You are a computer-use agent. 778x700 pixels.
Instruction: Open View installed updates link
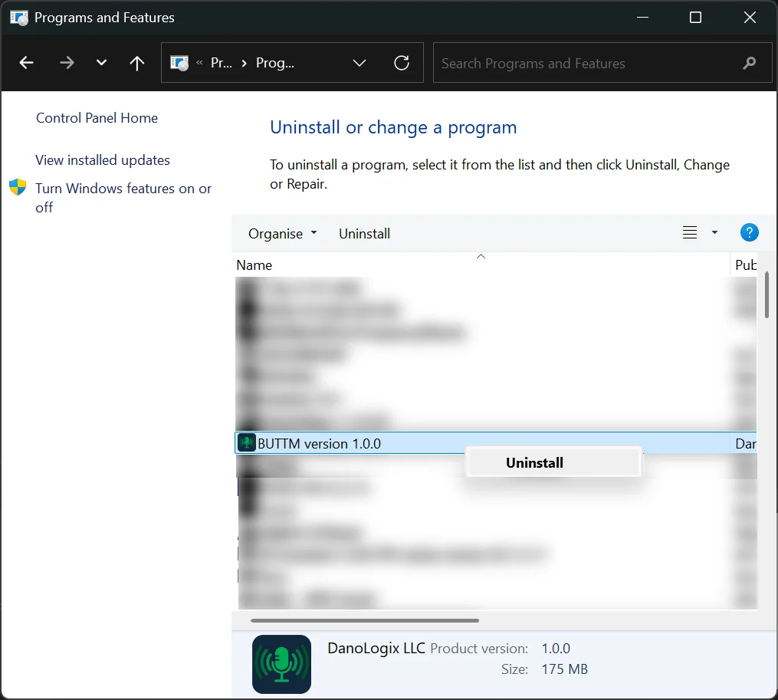(103, 160)
